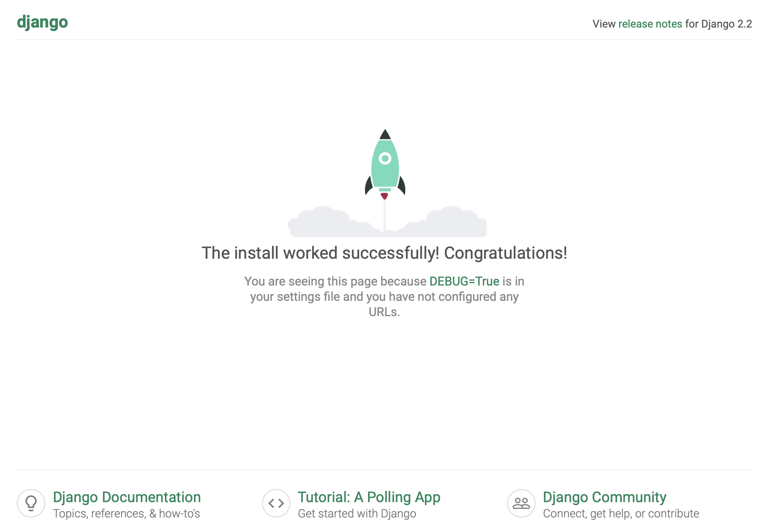Image resolution: width=770 pixels, height=532 pixels.
Task: Open the Django Community link
Action: click(605, 497)
